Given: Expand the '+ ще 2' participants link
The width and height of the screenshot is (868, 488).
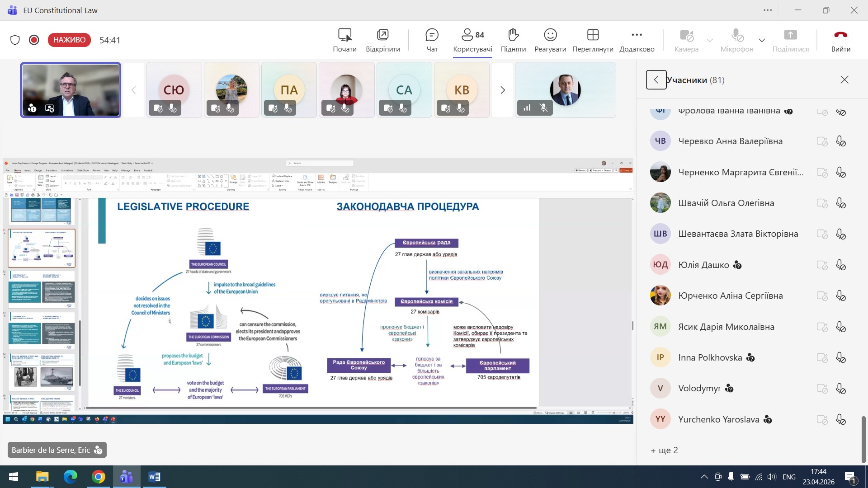Looking at the screenshot, I should point(664,450).
